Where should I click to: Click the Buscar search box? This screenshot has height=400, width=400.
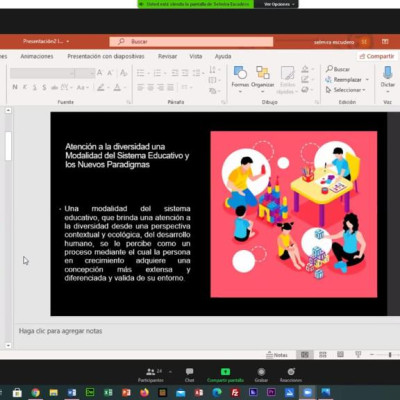191,42
